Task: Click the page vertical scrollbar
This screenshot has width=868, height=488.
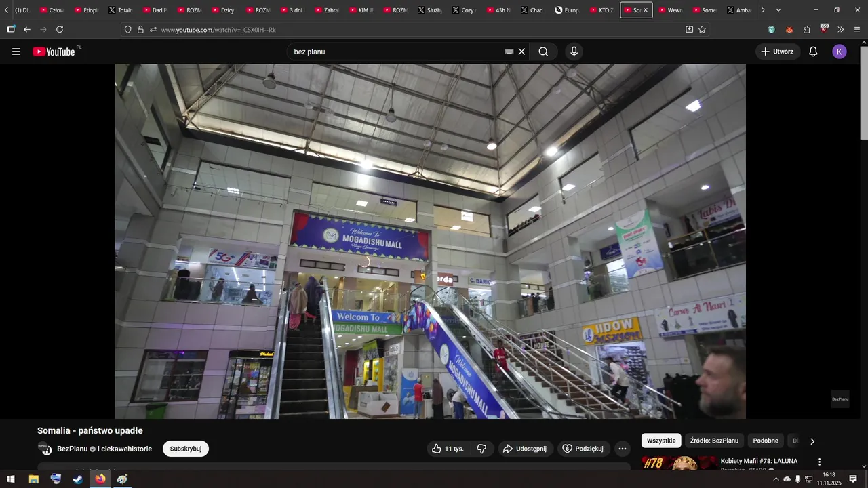Action: coord(863,93)
